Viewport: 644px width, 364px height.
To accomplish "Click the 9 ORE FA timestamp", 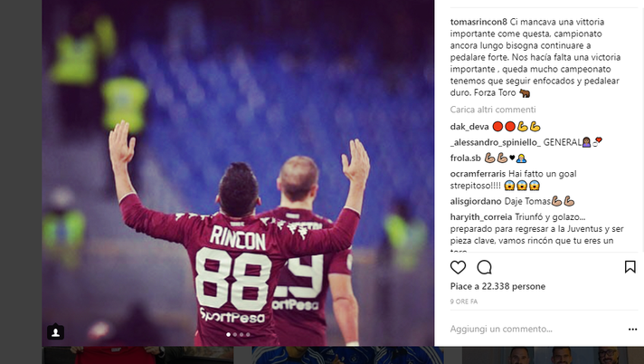I will pos(464,302).
